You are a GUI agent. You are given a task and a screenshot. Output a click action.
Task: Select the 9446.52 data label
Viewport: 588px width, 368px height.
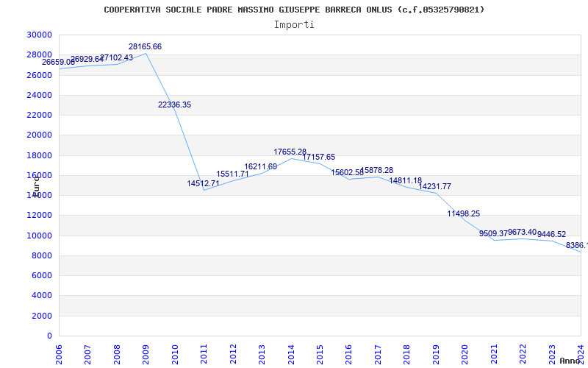coord(552,235)
